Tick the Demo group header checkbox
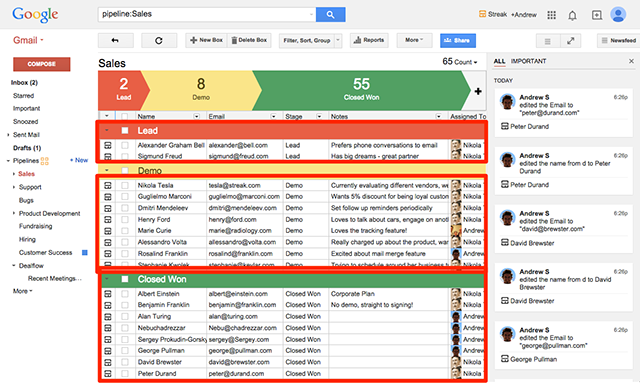 (125, 171)
